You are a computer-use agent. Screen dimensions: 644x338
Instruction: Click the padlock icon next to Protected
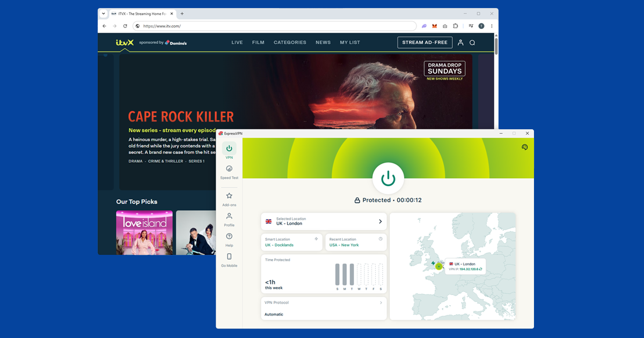click(357, 200)
